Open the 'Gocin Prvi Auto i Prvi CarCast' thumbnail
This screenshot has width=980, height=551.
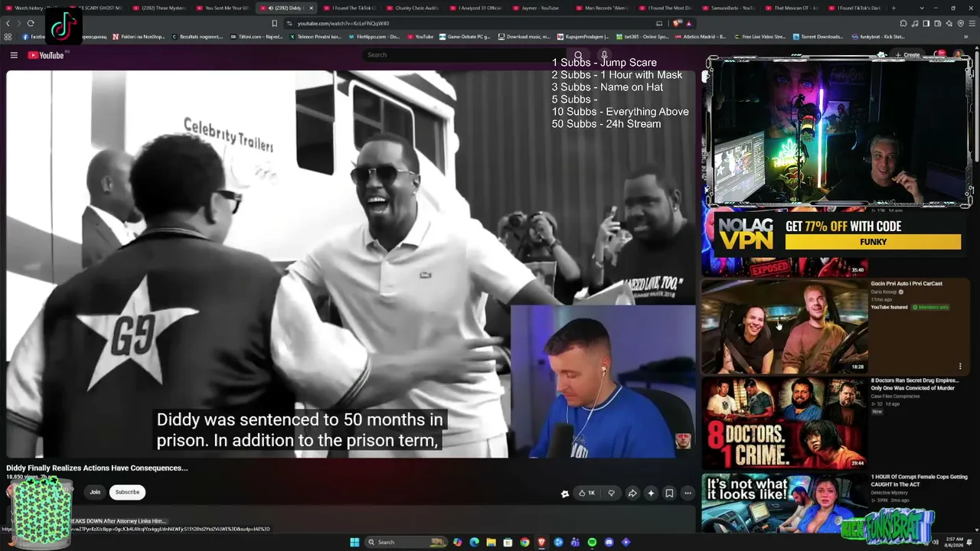coord(784,326)
